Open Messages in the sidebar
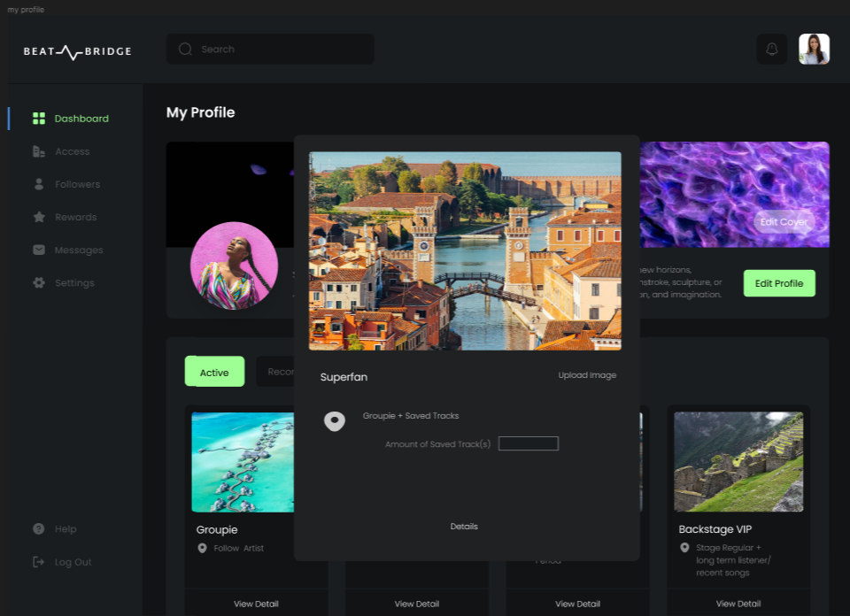850x616 pixels. point(79,250)
